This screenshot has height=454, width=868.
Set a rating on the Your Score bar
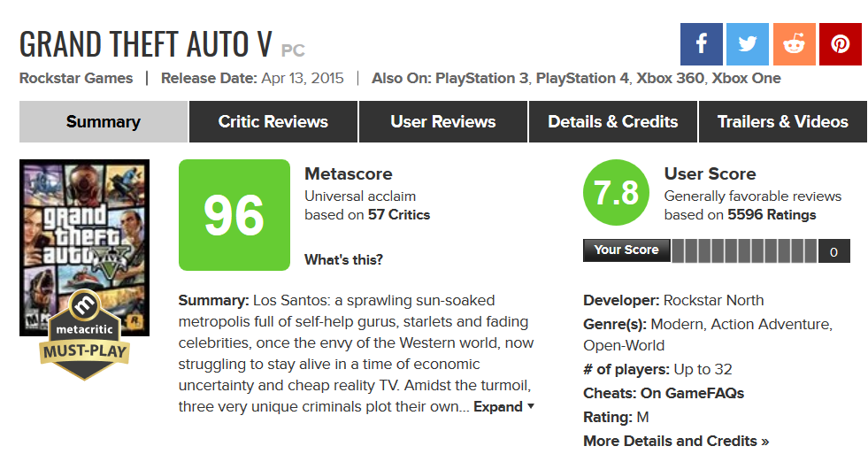point(744,250)
